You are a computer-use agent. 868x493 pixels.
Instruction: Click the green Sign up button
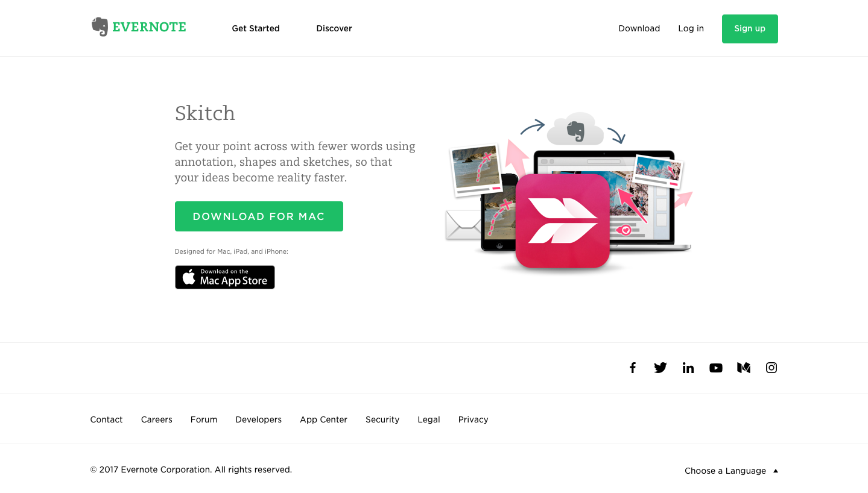point(750,29)
